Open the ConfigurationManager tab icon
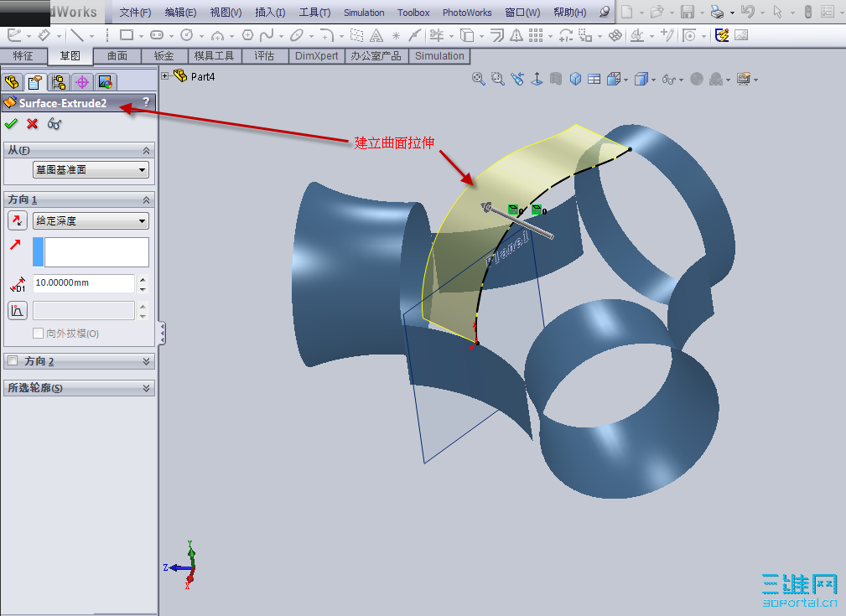The height and width of the screenshot is (616, 846). point(58,82)
